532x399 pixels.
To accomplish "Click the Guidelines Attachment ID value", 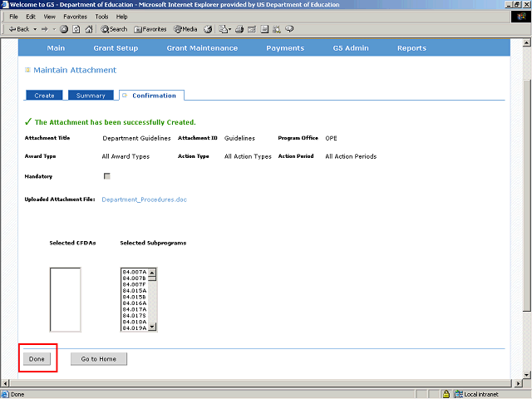I will point(239,138).
